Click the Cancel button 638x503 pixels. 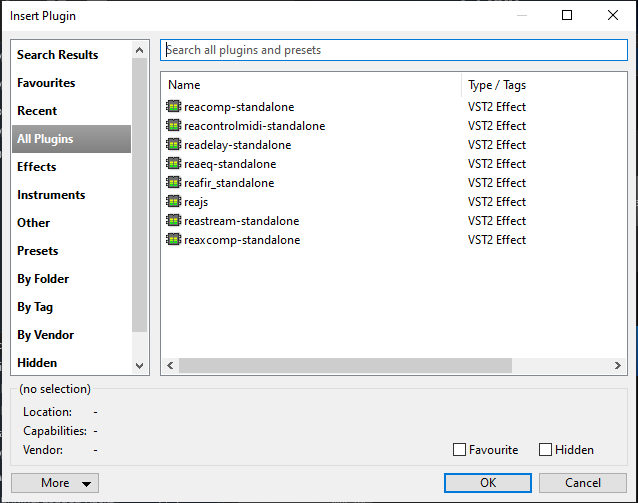[x=583, y=483]
